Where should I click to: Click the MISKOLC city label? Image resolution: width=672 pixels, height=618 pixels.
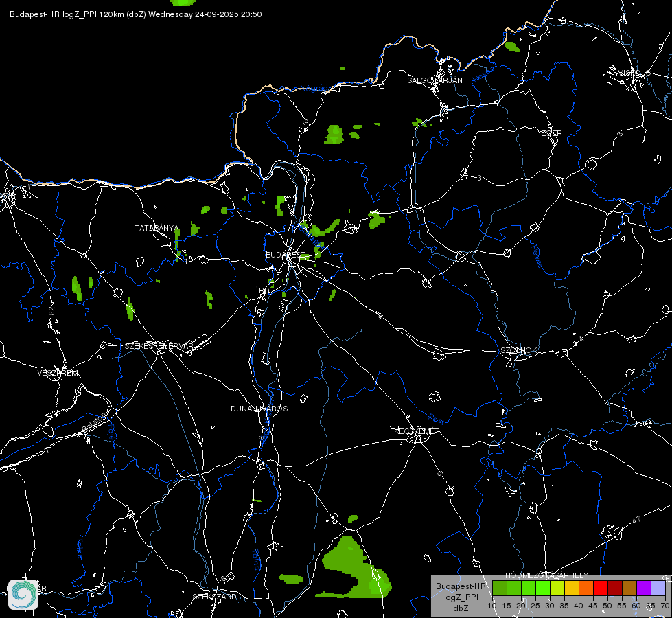pyautogui.click(x=632, y=73)
